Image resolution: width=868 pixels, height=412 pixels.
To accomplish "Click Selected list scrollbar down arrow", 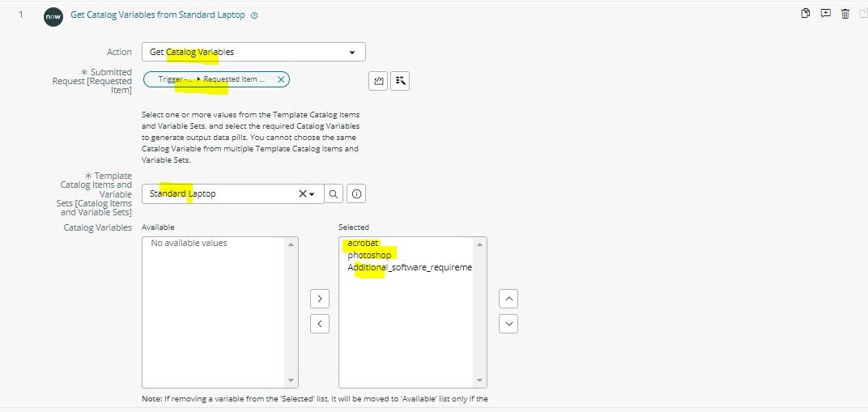I will pos(479,380).
